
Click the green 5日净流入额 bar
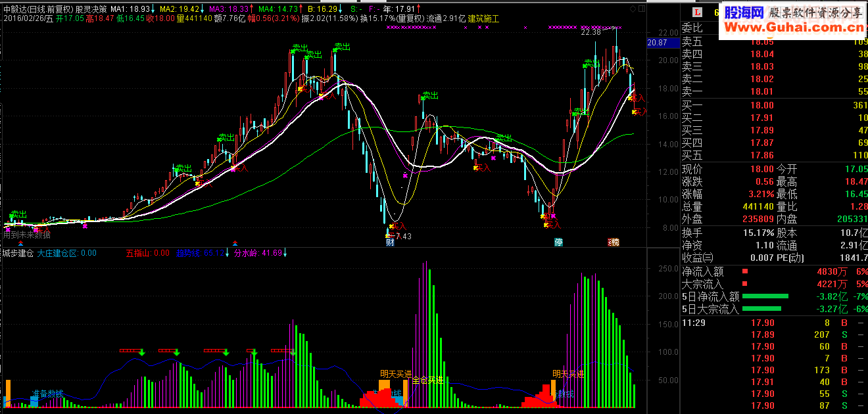tap(765, 296)
